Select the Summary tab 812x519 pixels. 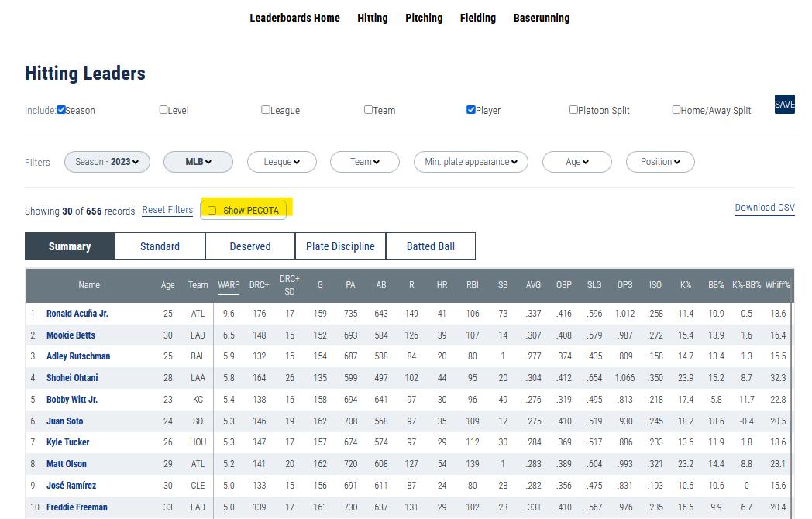(70, 246)
